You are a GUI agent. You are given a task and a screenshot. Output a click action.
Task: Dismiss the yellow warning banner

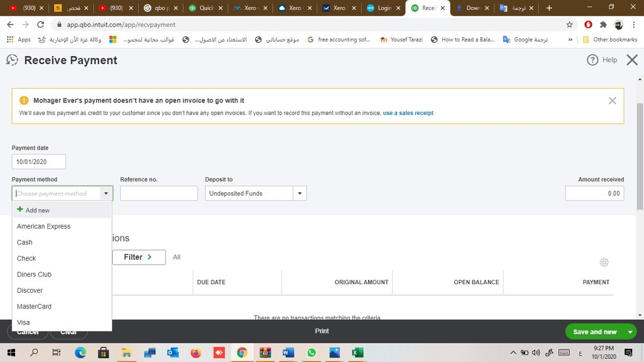612,101
